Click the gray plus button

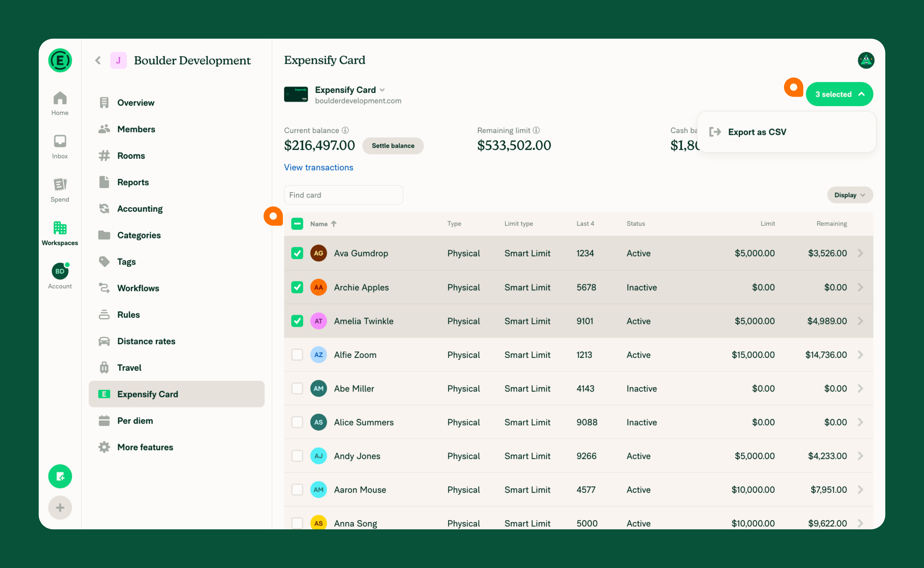(x=60, y=508)
